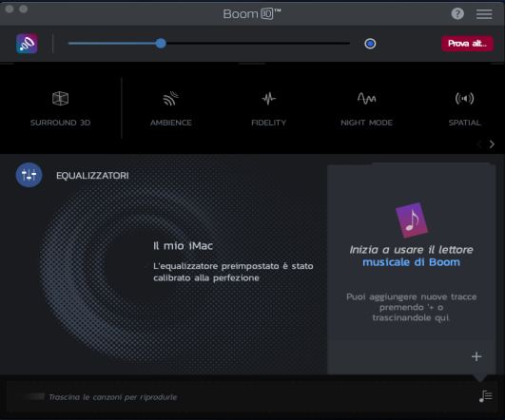Image resolution: width=505 pixels, height=420 pixels.
Task: Click the purple music note thumbnail
Action: (x=412, y=220)
